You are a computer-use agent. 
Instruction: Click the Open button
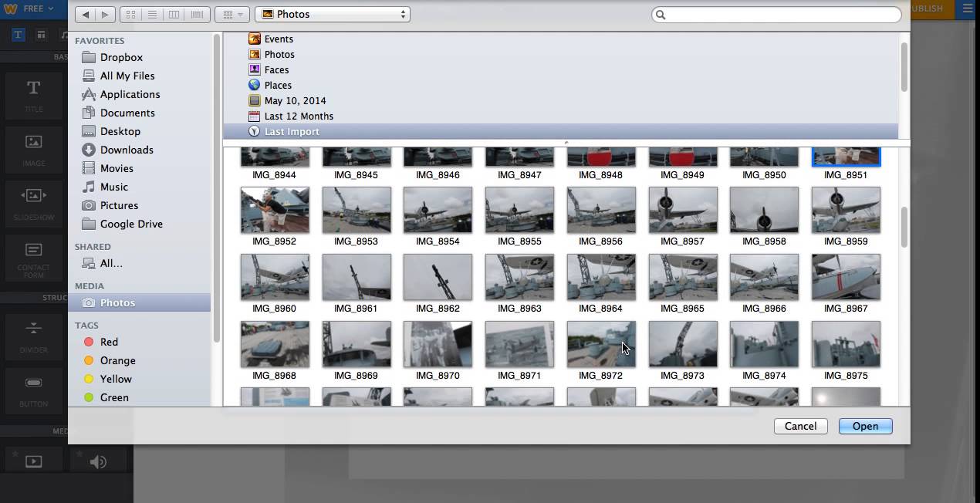click(x=865, y=426)
